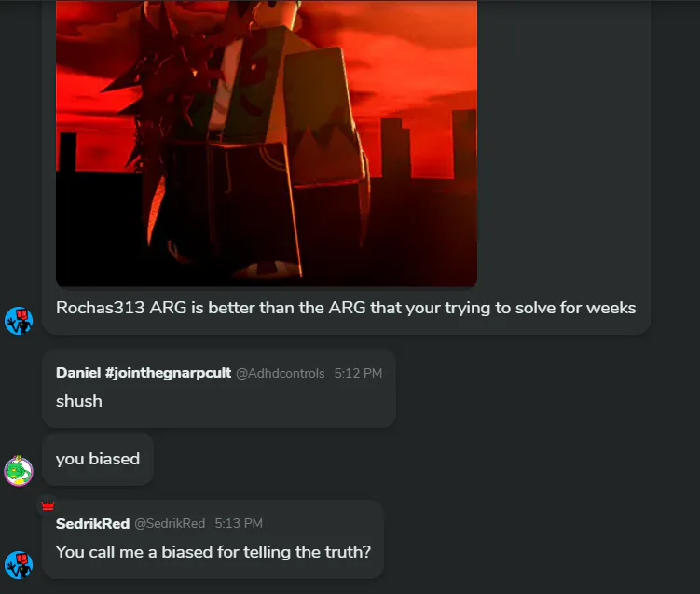Screen dimensions: 700x594
Task: Select the 'Rochas313 ARG is better' message text
Action: (346, 308)
